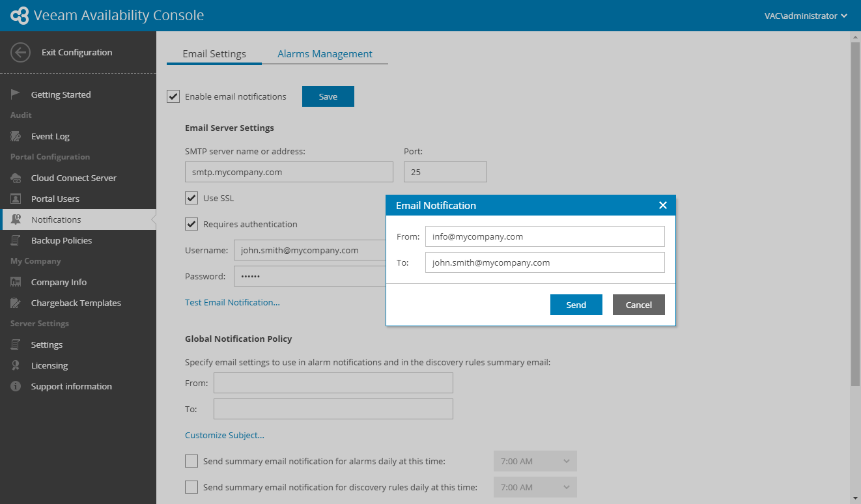Click the Event Log sidebar icon
This screenshot has height=504, width=861.
point(16,136)
